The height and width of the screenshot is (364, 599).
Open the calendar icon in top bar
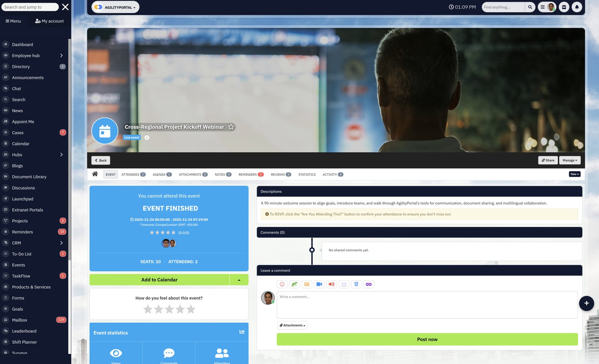(x=564, y=7)
